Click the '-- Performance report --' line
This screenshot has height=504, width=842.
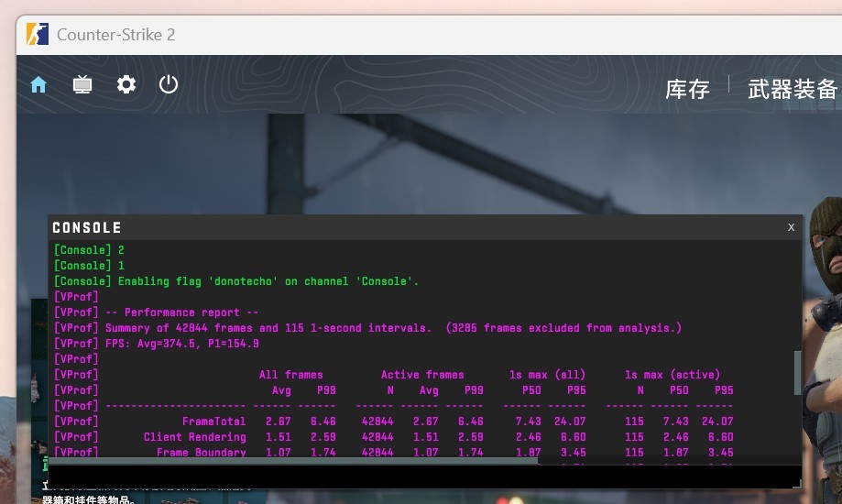click(x=156, y=312)
